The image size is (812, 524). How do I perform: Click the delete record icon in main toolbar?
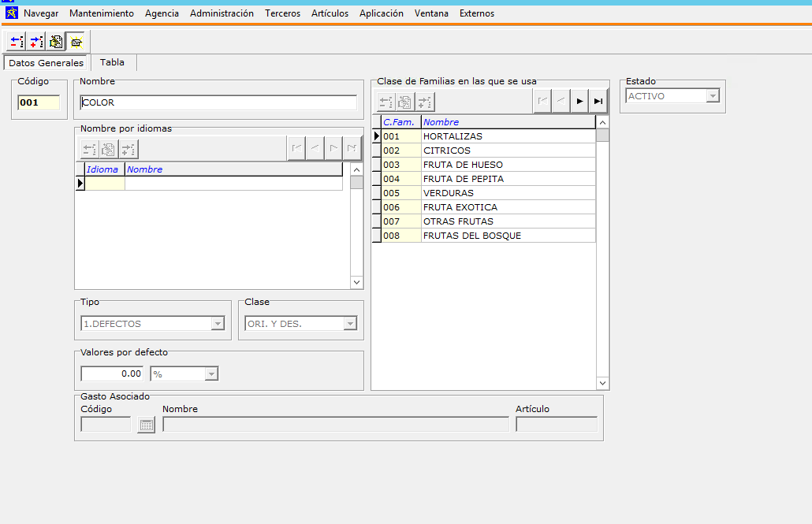tap(17, 42)
